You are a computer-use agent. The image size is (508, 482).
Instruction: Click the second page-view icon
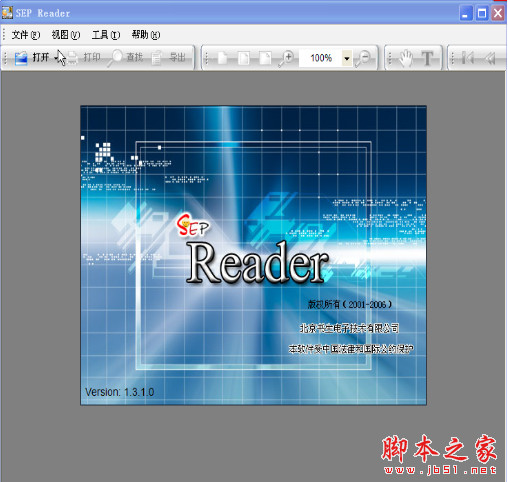click(x=244, y=58)
